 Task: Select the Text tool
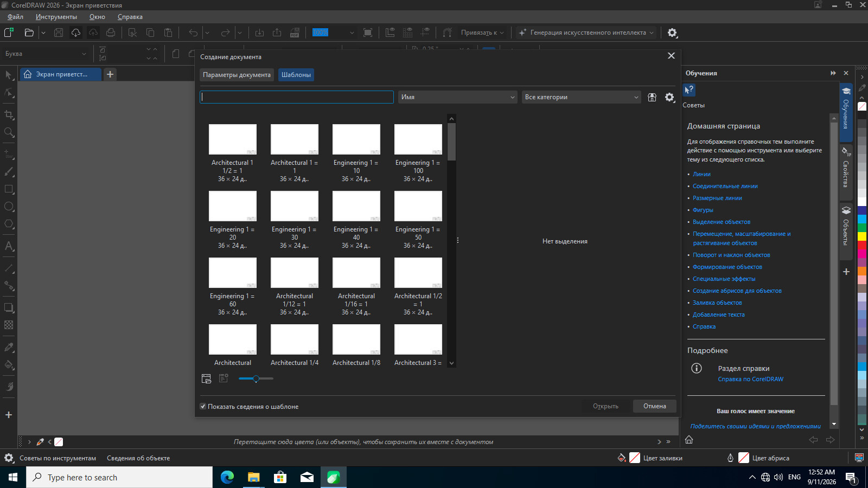(x=9, y=246)
